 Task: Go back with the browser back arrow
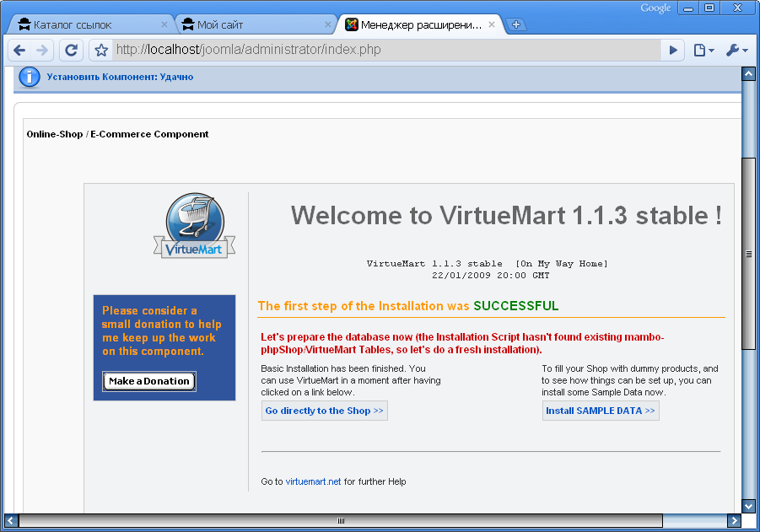[19, 50]
